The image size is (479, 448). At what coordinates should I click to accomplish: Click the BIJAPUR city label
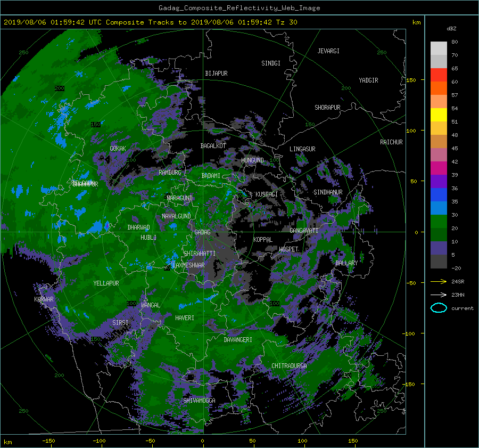[x=216, y=74]
